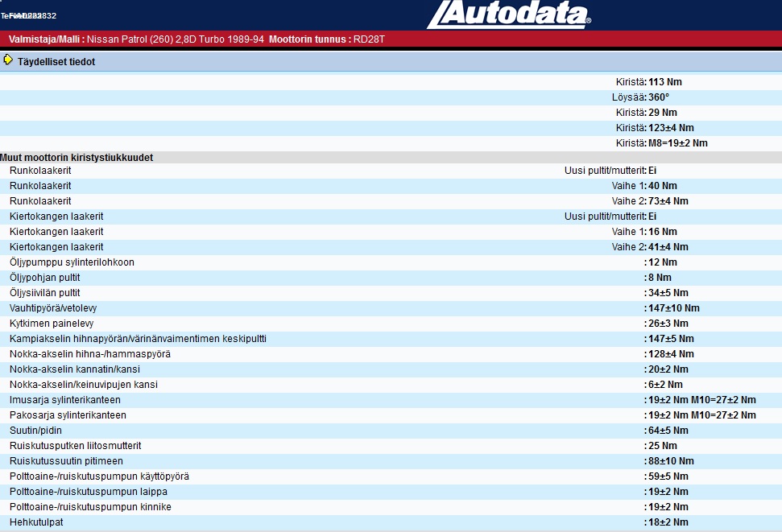
Task: Select the Suutin/pidin row
Action: 35,431
